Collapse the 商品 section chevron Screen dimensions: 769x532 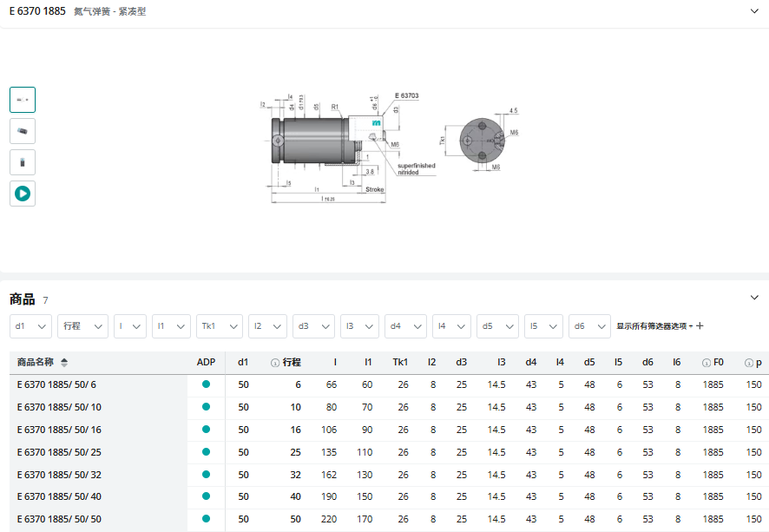point(754,297)
